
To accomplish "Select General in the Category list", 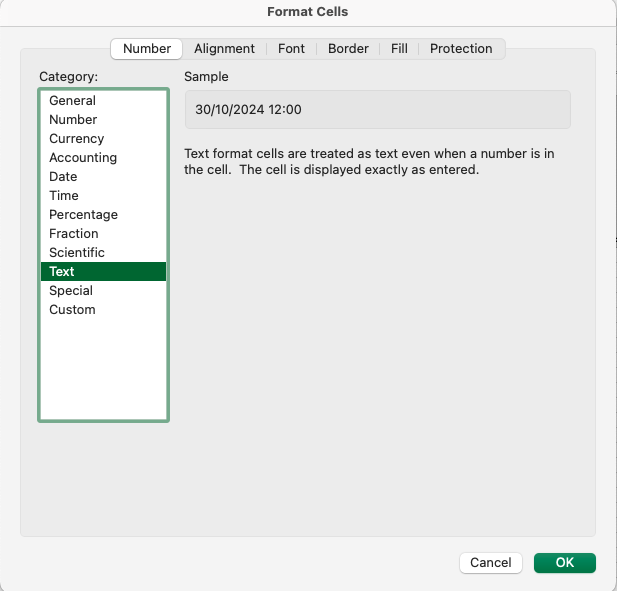I will point(73,101).
